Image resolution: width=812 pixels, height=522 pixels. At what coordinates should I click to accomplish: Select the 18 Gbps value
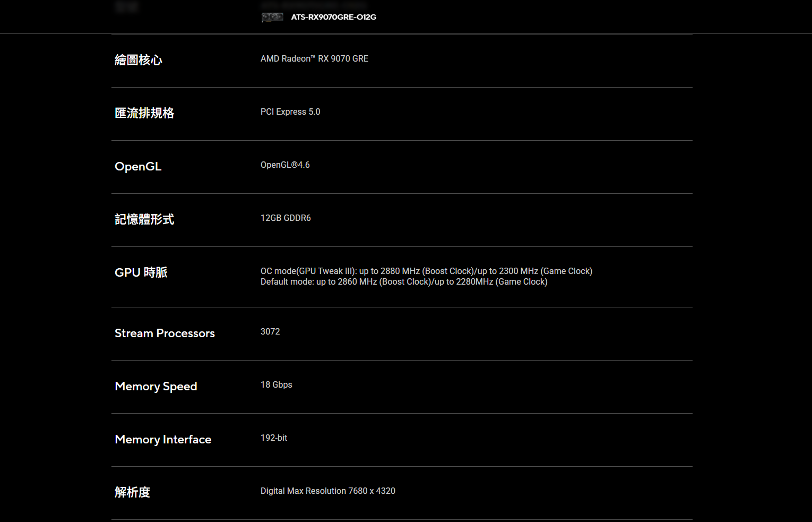pos(277,385)
